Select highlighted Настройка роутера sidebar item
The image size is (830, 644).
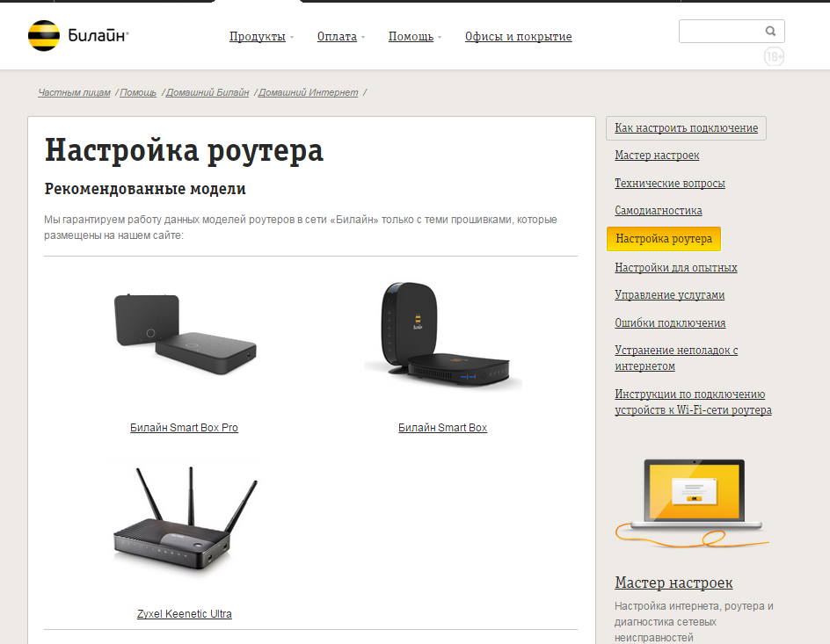664,239
